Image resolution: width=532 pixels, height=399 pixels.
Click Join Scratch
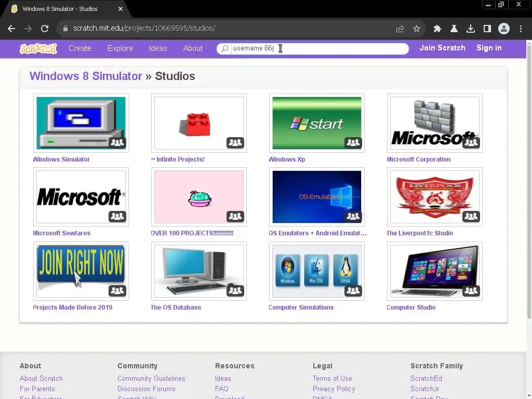click(x=443, y=48)
